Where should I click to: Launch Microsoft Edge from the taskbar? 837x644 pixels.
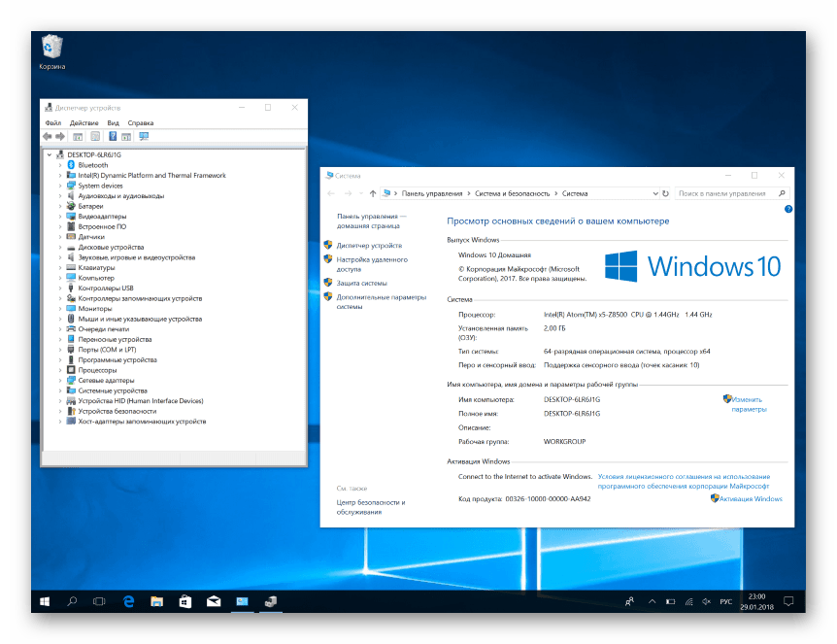pyautogui.click(x=128, y=602)
